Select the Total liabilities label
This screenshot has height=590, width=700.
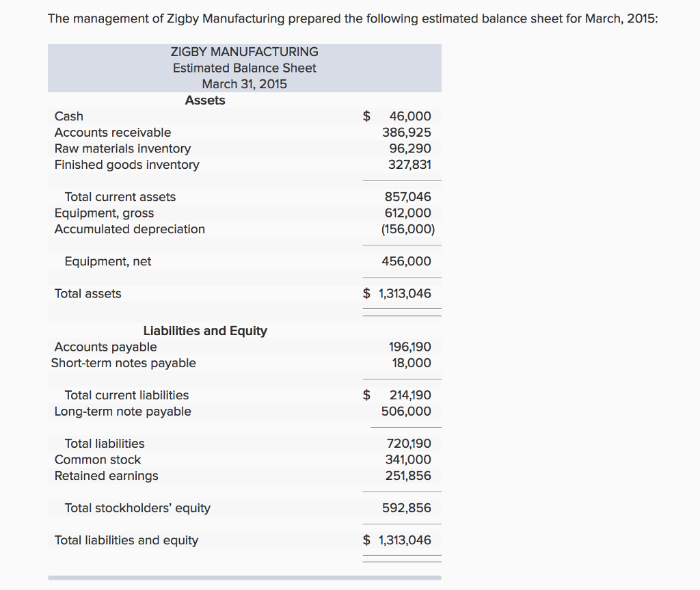(105, 444)
